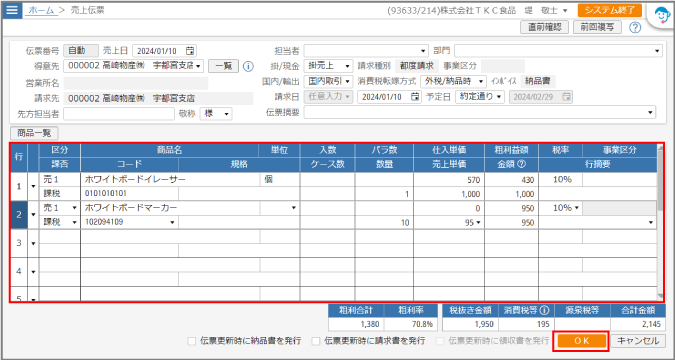Open the 請求日 calendar picker
The image size is (675, 360).
(x=415, y=96)
